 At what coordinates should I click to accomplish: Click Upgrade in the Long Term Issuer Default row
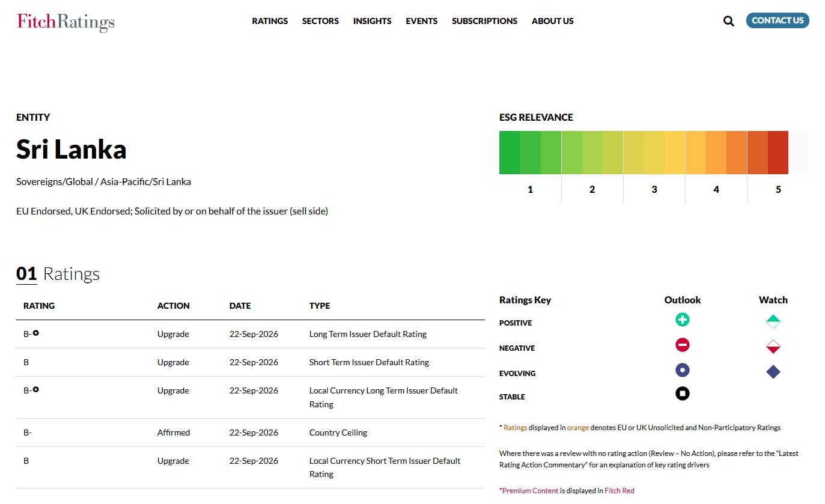173,334
